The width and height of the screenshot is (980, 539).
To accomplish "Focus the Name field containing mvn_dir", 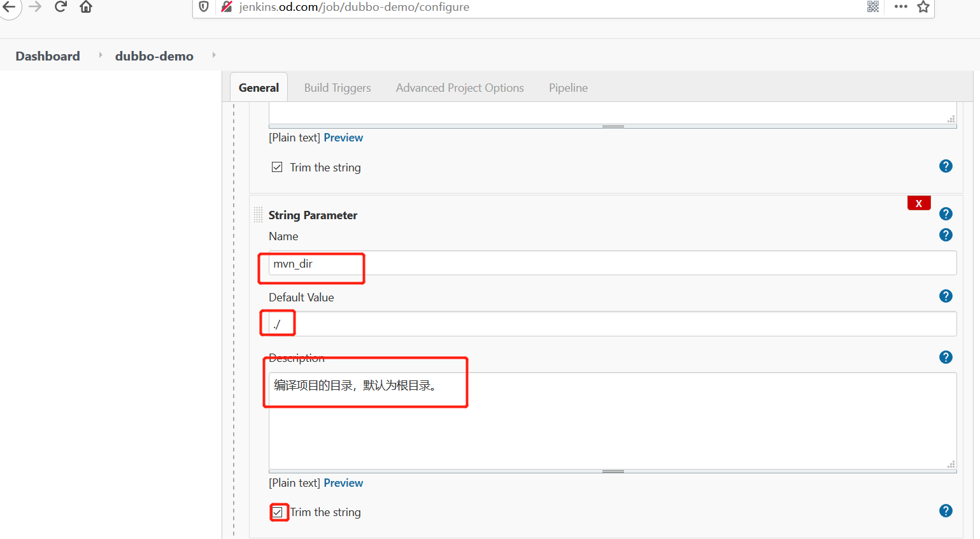I will click(x=613, y=263).
